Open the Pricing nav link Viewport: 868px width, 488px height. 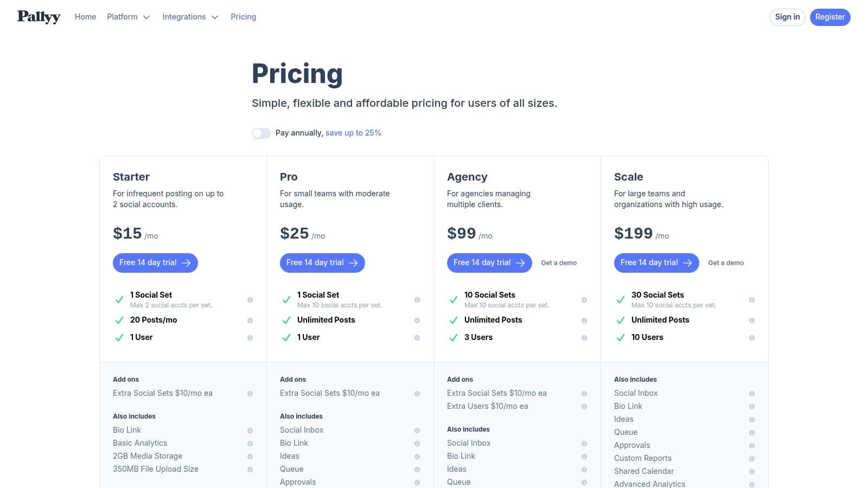[x=243, y=17]
